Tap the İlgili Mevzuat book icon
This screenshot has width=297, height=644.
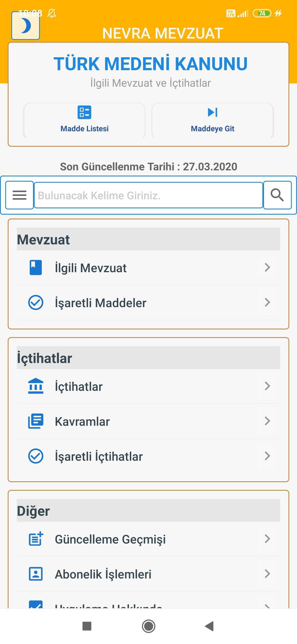coord(36,268)
